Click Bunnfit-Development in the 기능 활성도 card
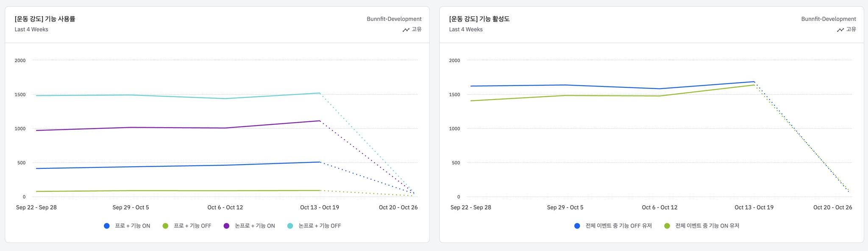The height and width of the screenshot is (251, 868). [x=829, y=19]
